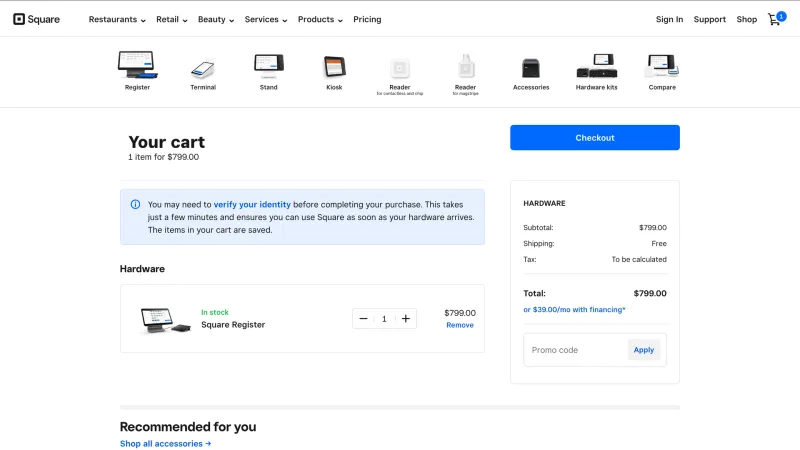Screen dimensions: 800x450
Task: Click the verify your identity link
Action: tap(252, 205)
